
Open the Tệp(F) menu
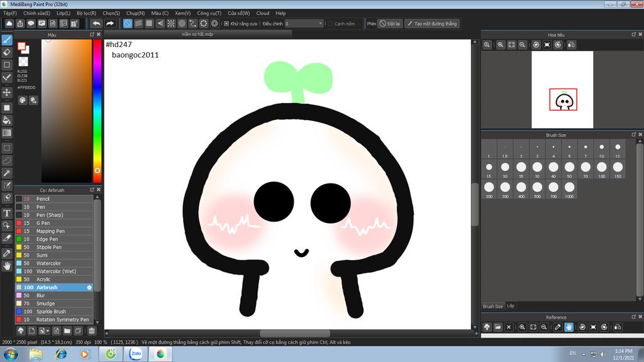10,13
